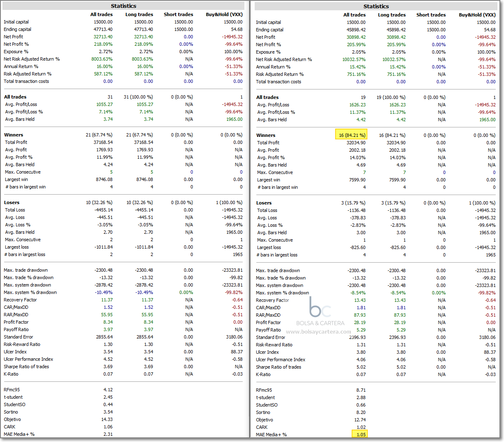The height and width of the screenshot is (442, 504).
Task: Click left panel All trades Winners 21 (67.74 %)
Action: (x=99, y=135)
